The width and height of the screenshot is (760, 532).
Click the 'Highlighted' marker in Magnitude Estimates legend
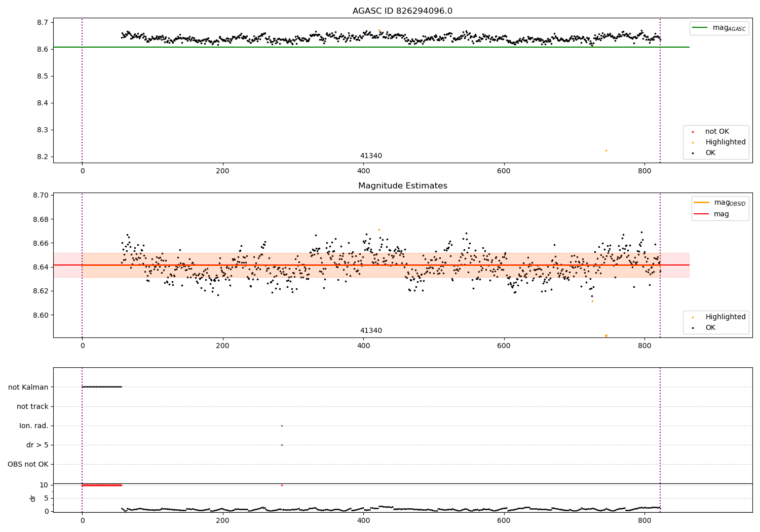point(693,317)
